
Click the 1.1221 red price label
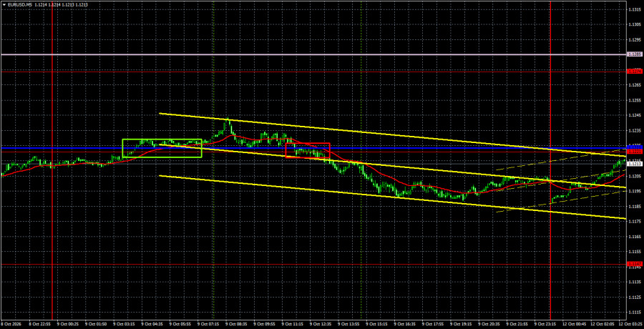pyautogui.click(x=635, y=152)
